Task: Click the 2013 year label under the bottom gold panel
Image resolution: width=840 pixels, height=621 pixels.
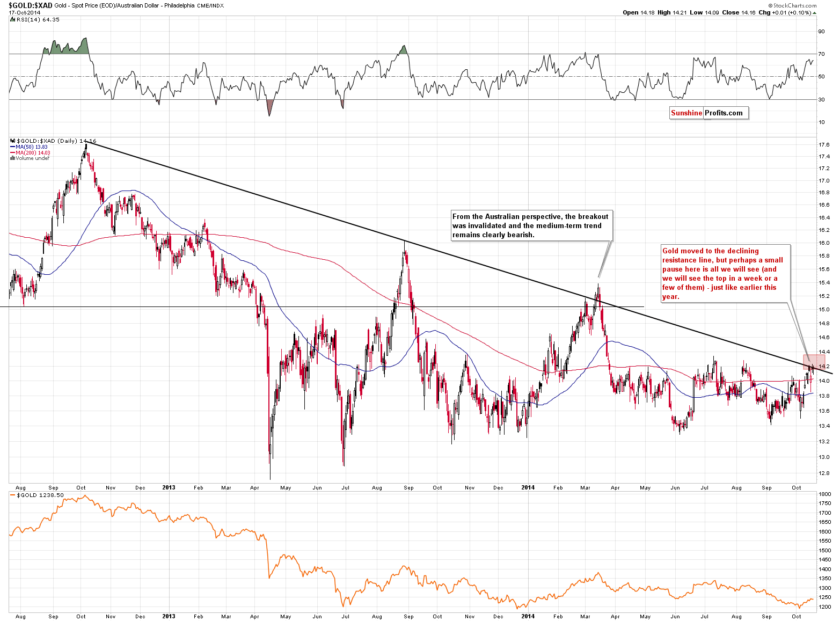Action: pos(169,616)
